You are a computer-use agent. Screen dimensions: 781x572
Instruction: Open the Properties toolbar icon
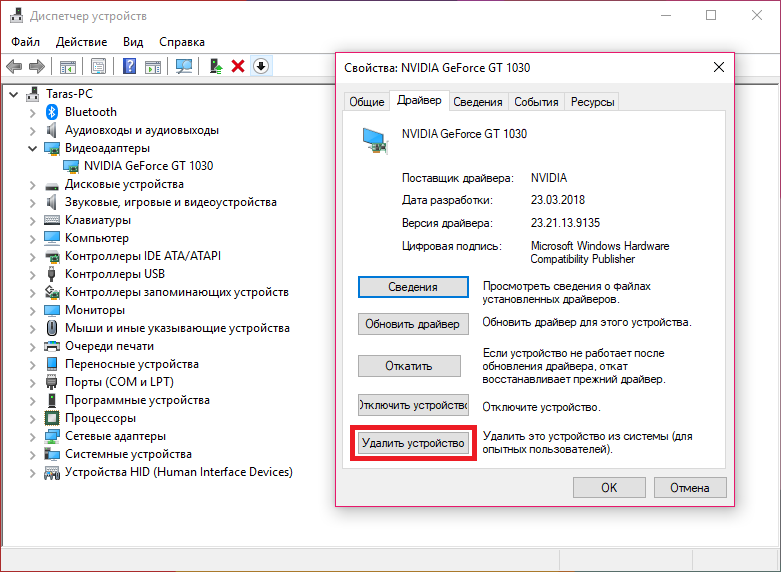pos(98,66)
